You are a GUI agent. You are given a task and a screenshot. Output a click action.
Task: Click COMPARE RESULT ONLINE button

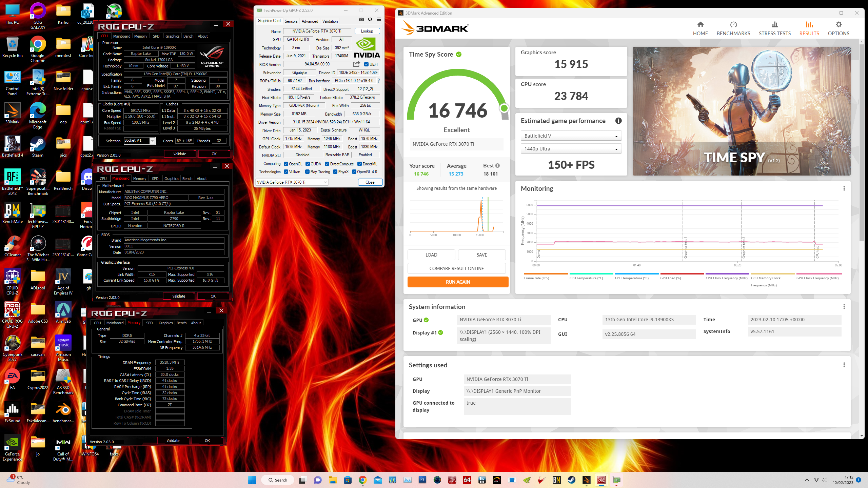click(456, 268)
